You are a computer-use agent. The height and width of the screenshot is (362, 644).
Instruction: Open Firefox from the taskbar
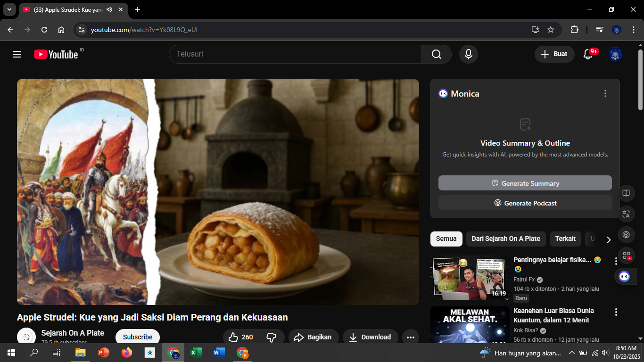pos(127,353)
